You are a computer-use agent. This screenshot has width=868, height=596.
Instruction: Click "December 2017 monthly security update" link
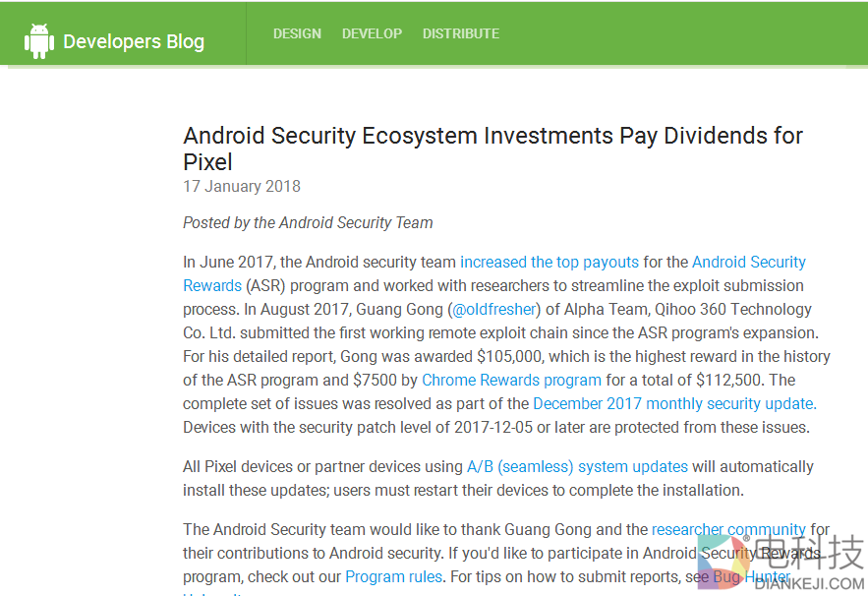(x=672, y=403)
